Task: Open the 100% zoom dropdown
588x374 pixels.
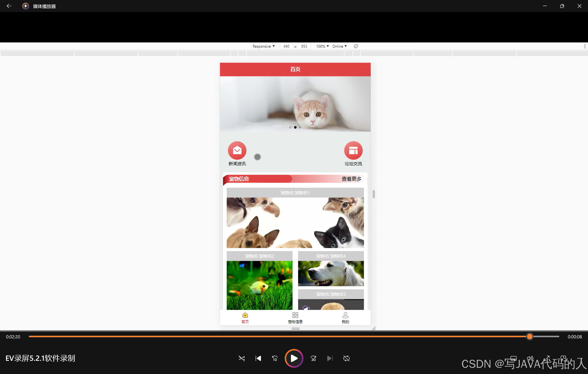Action: click(322, 46)
